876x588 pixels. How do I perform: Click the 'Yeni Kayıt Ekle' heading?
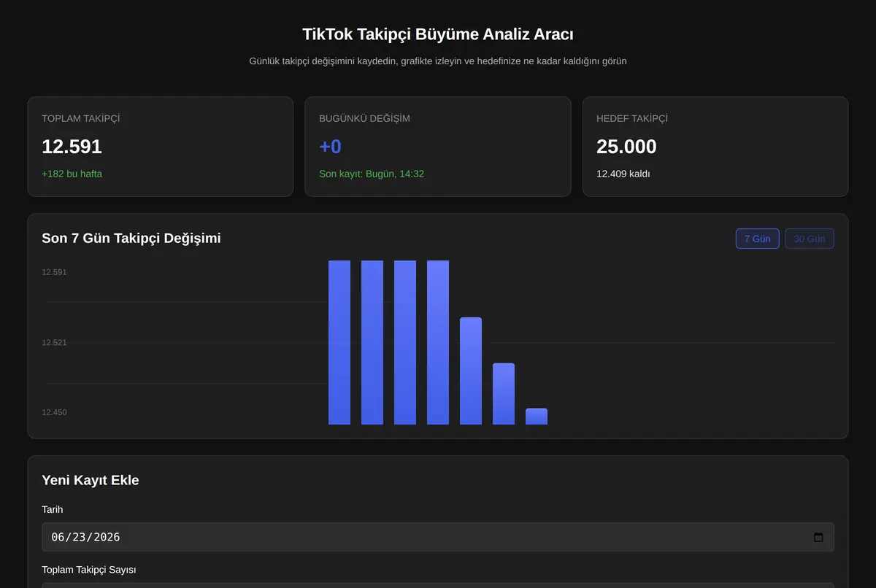point(91,480)
